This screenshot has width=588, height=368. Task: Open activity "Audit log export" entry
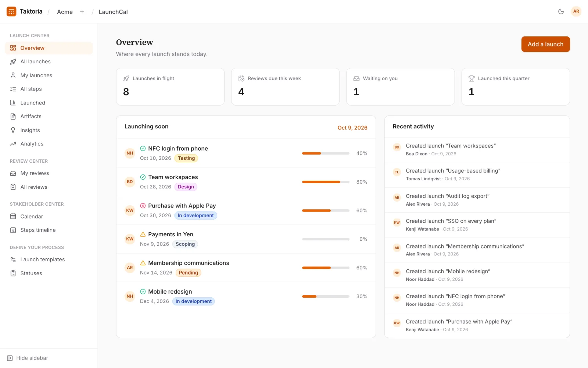[477, 200]
